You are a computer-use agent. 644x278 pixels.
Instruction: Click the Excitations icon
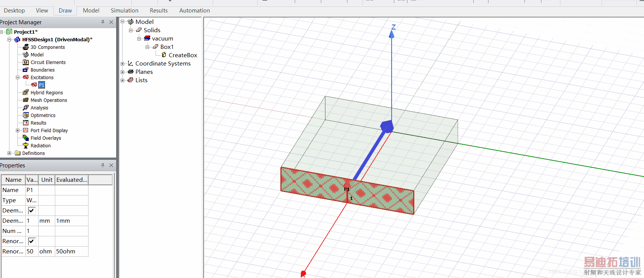click(x=26, y=77)
